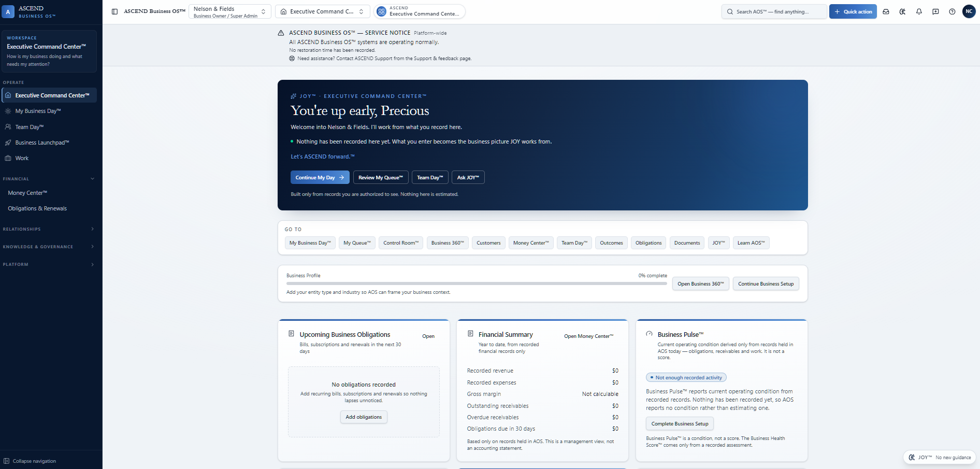This screenshot has width=980, height=469.
Task: Click the Upcoming Business Obligations card icon
Action: pyautogui.click(x=291, y=334)
